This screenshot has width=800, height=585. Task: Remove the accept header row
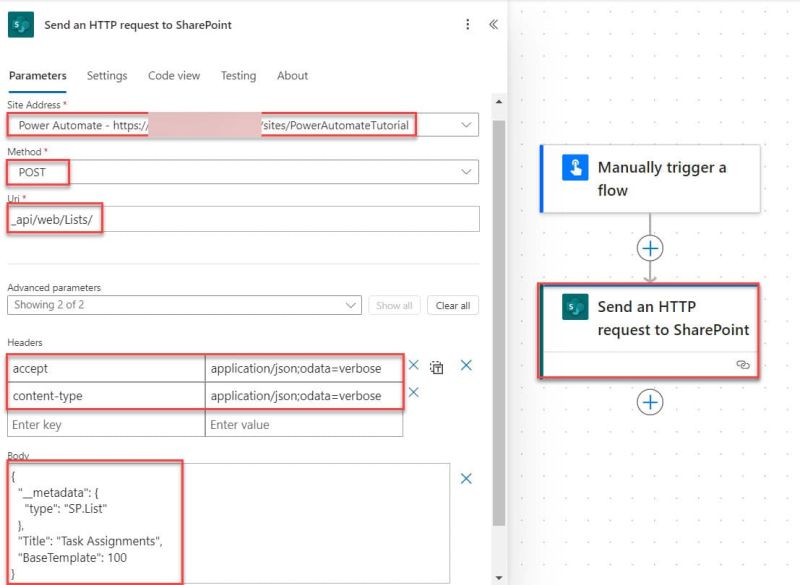point(413,366)
